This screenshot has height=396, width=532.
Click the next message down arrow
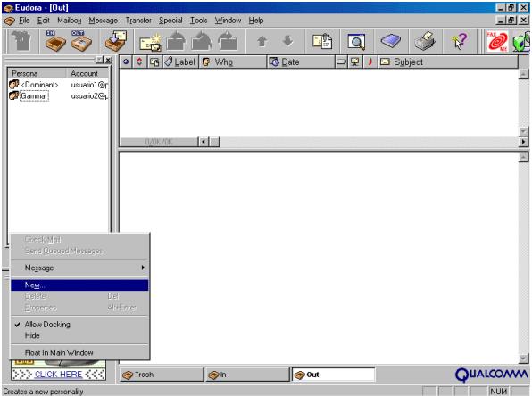coord(287,41)
